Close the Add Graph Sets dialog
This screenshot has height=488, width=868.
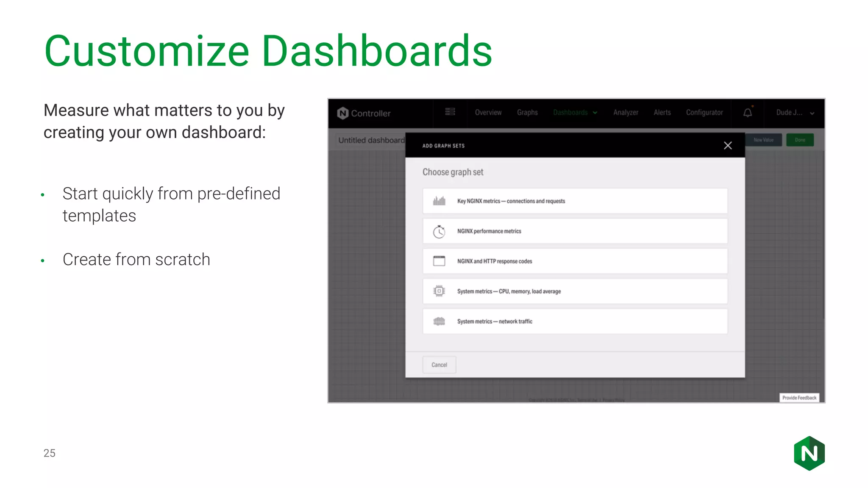[x=728, y=146]
